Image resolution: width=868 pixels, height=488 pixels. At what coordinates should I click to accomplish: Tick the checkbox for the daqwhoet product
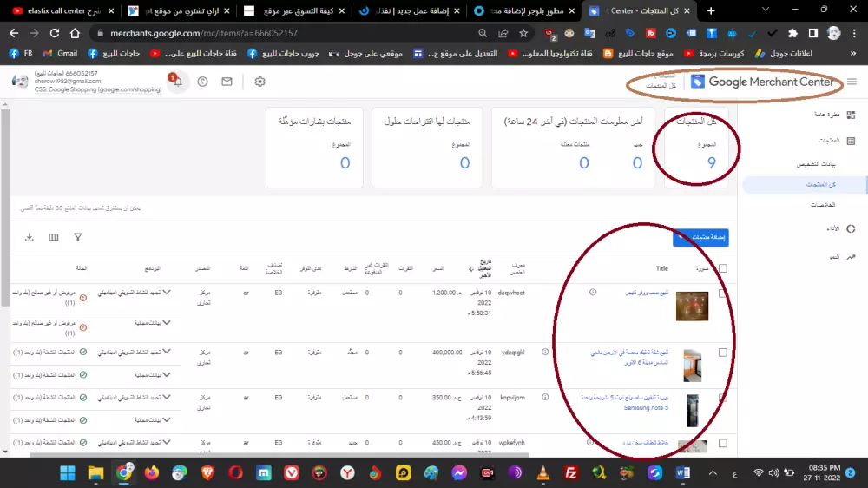click(x=723, y=293)
